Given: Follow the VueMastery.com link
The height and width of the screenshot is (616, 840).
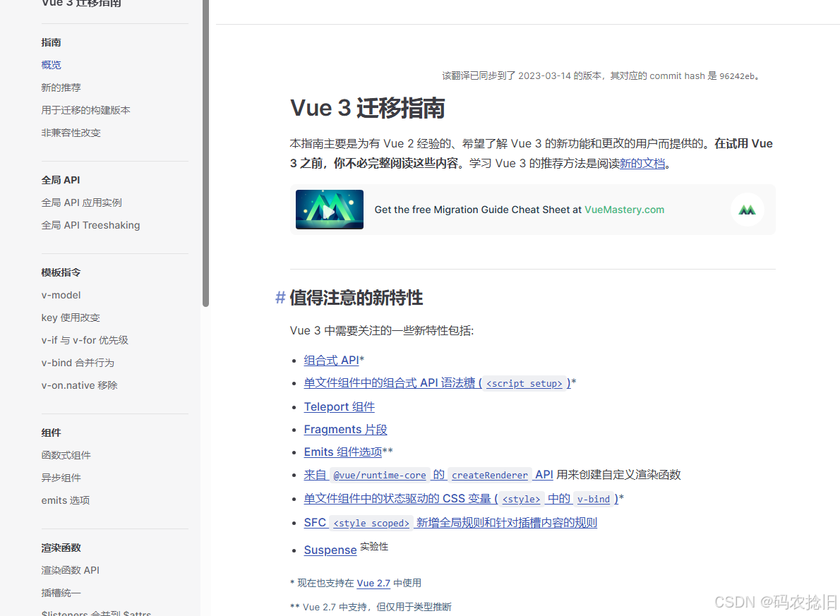Looking at the screenshot, I should (x=624, y=210).
